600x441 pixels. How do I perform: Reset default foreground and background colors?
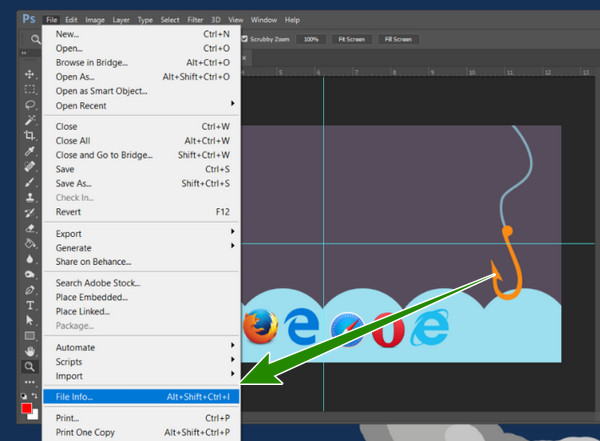(x=24, y=396)
